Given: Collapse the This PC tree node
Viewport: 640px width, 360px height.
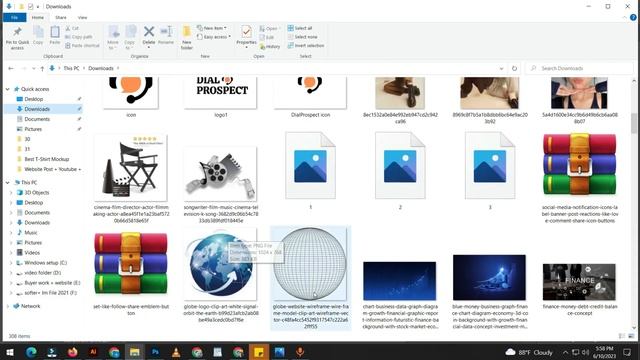Looking at the screenshot, I should (7, 182).
